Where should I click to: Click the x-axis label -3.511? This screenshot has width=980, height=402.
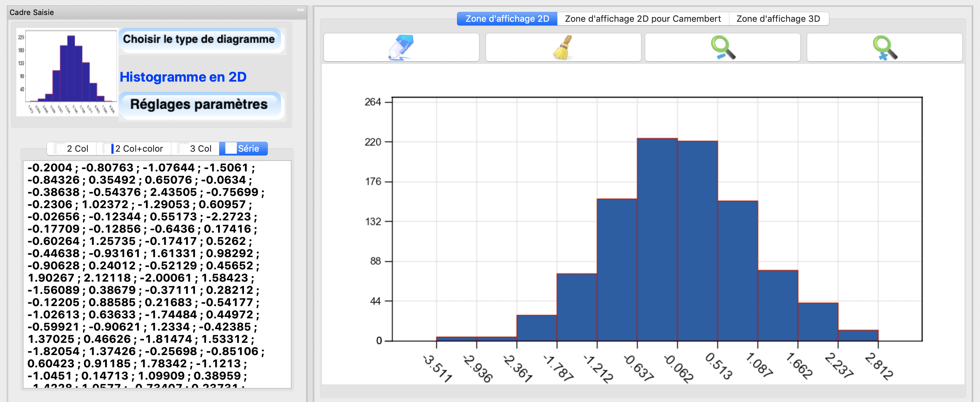(438, 368)
